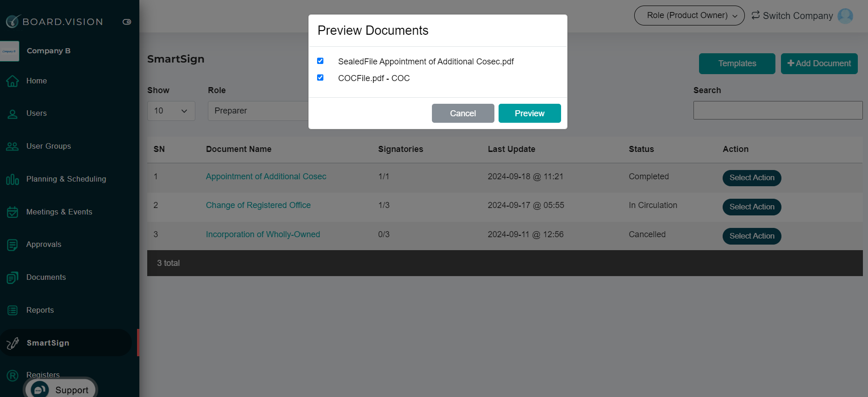This screenshot has height=397, width=868.
Task: Open the Templates button
Action: point(737,63)
